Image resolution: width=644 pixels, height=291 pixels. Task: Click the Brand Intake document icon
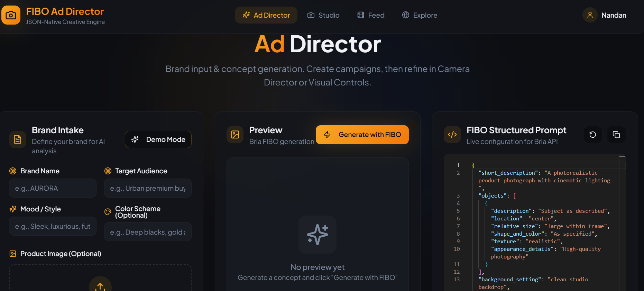click(18, 139)
